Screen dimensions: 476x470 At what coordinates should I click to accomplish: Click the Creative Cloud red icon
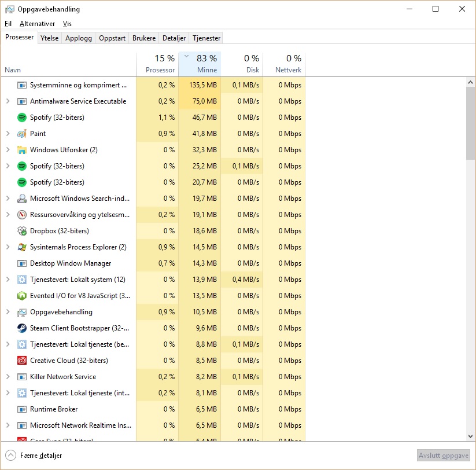tap(22, 361)
